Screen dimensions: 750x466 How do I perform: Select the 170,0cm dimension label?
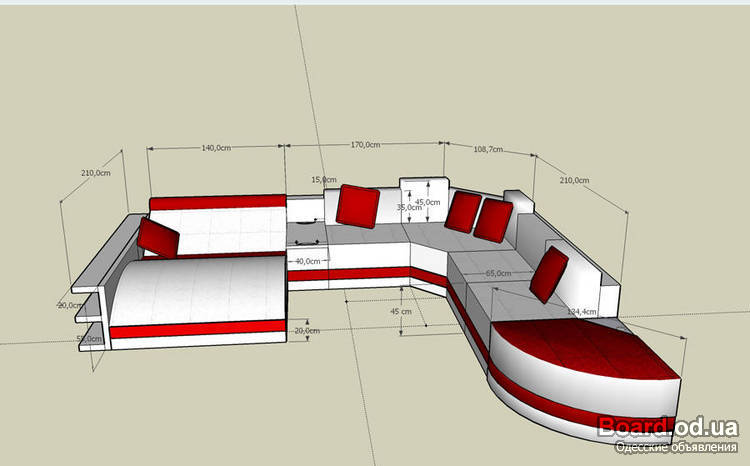365,145
